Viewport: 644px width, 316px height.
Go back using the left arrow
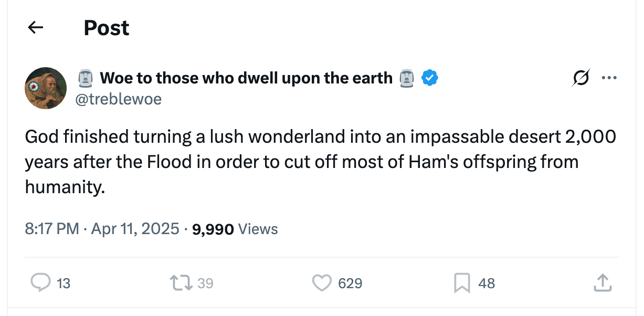point(35,27)
